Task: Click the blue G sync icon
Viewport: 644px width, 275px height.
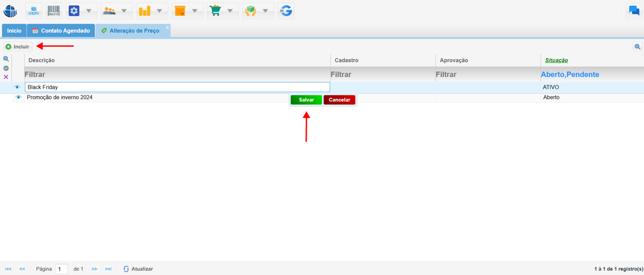Action: 286,11
